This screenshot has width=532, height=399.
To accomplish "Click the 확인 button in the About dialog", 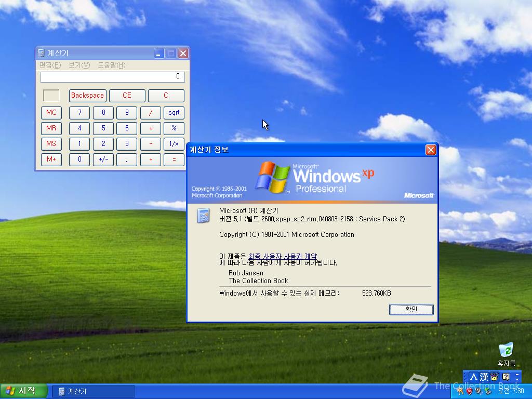I will point(411,309).
